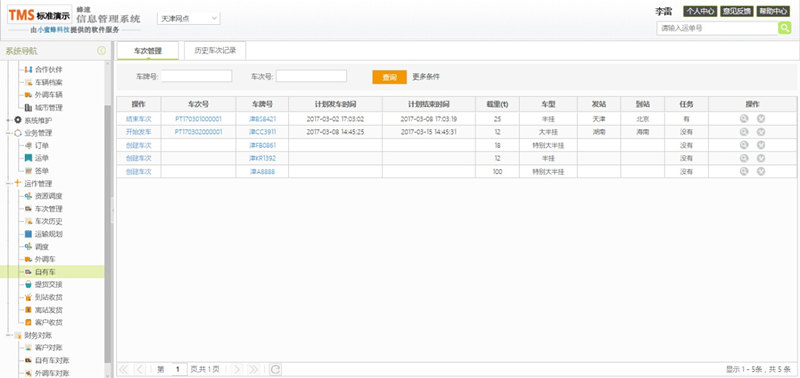The height and width of the screenshot is (378, 800).
Task: Click the 车牌号 input field
Action: (x=196, y=77)
